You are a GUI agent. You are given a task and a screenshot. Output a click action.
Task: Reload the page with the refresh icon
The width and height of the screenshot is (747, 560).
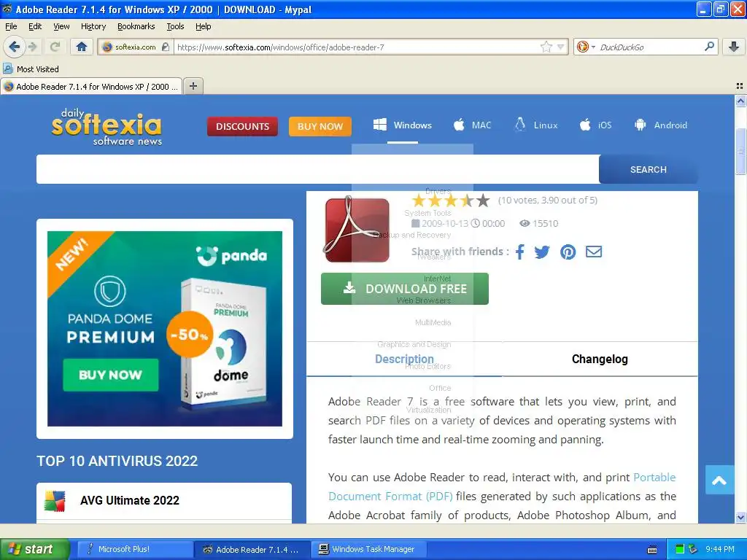(x=55, y=47)
